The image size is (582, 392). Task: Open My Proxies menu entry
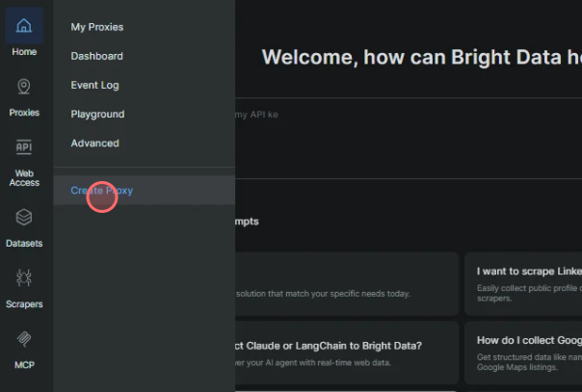click(97, 27)
